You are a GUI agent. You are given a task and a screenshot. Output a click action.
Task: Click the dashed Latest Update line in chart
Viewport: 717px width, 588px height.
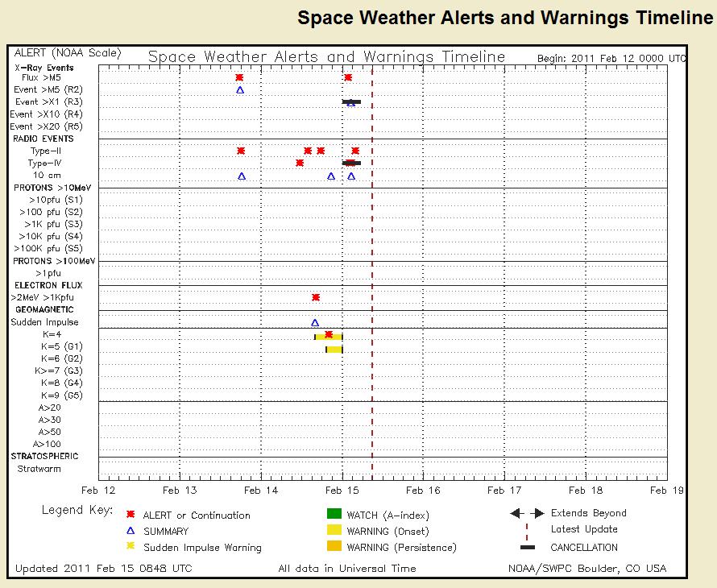click(372, 272)
